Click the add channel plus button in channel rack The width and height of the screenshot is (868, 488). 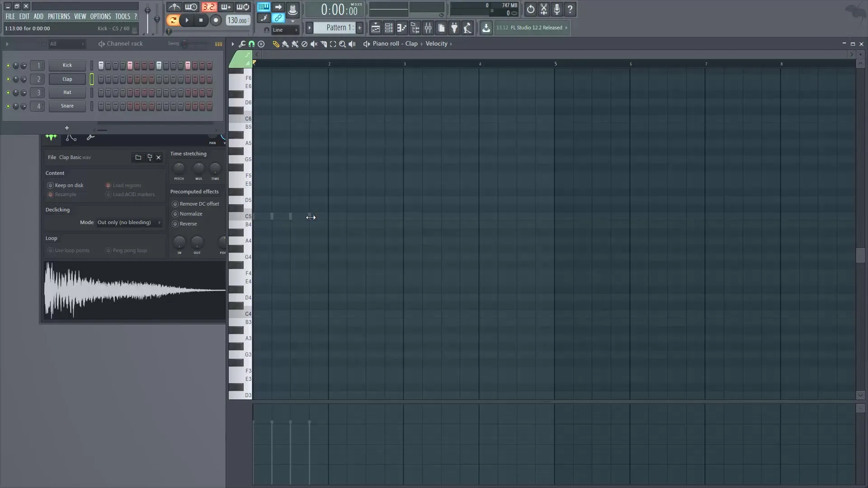(66, 128)
